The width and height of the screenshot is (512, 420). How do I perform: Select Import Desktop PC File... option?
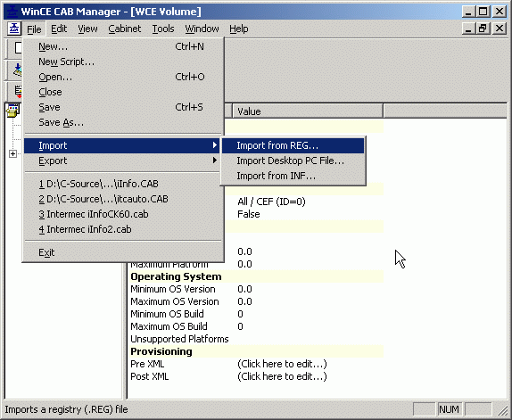[x=293, y=161]
